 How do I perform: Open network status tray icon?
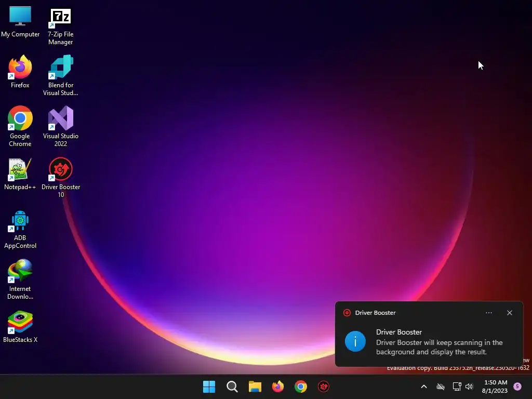click(x=457, y=387)
